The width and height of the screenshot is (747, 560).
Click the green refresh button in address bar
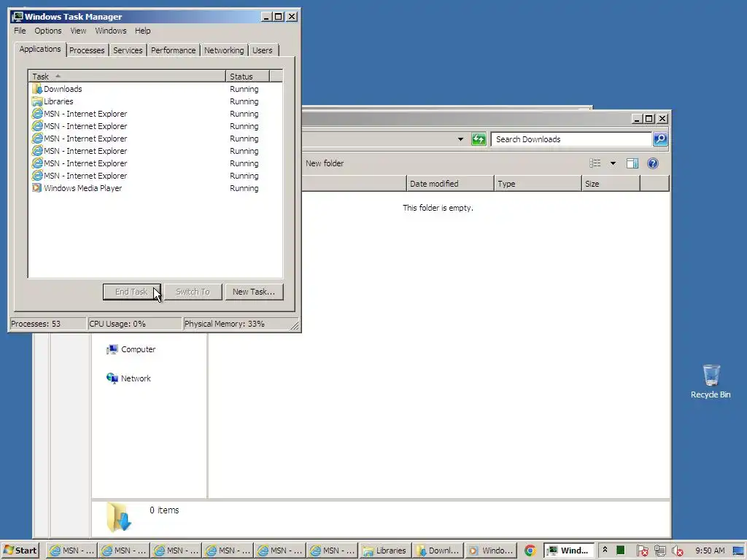(479, 139)
